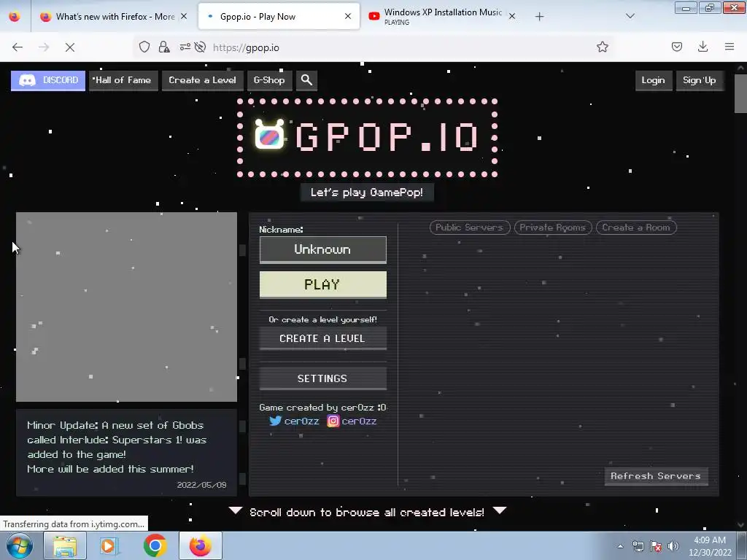Open the Hall of Fame page
Image resolution: width=747 pixels, height=560 pixels.
click(x=123, y=80)
